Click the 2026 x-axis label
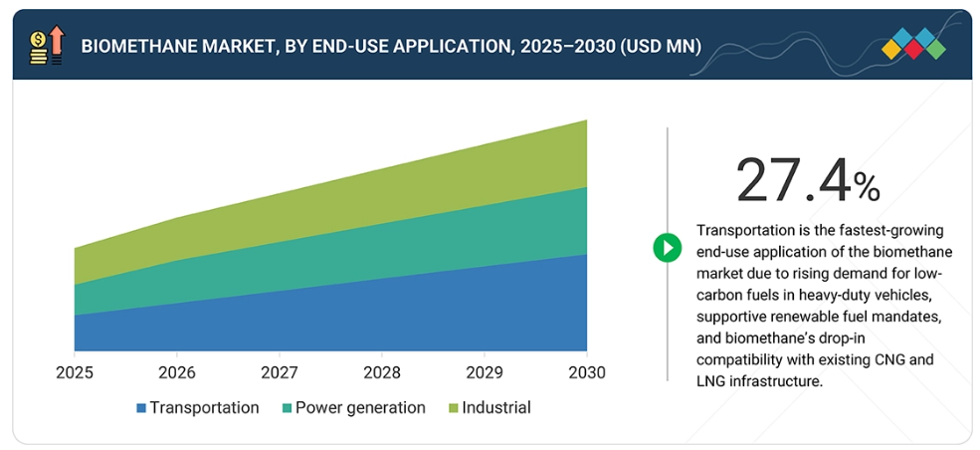The image size is (980, 450). click(177, 372)
